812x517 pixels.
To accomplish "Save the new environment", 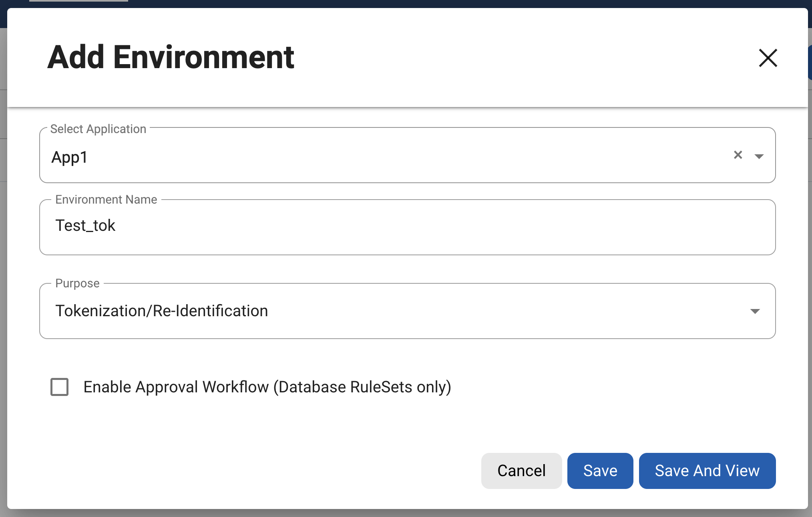I will click(600, 471).
